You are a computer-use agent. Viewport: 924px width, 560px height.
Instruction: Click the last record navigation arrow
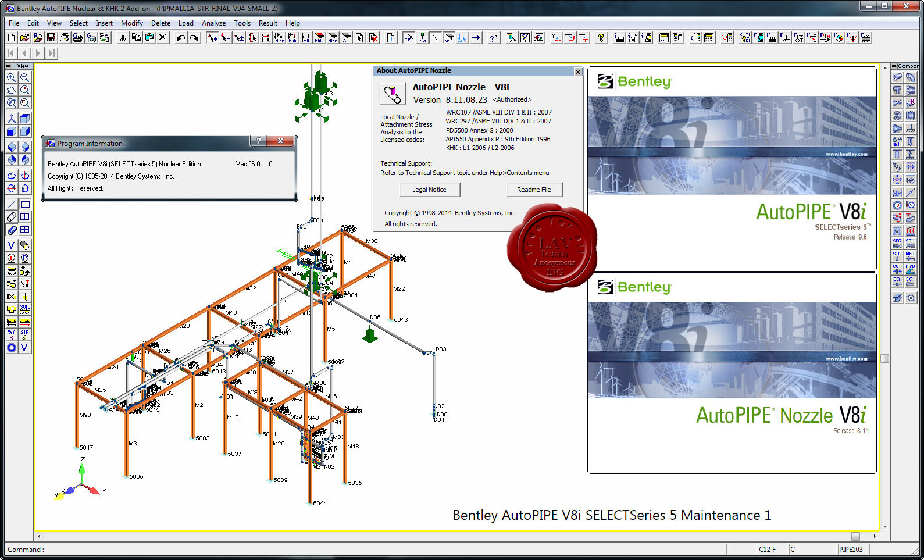tap(52, 53)
